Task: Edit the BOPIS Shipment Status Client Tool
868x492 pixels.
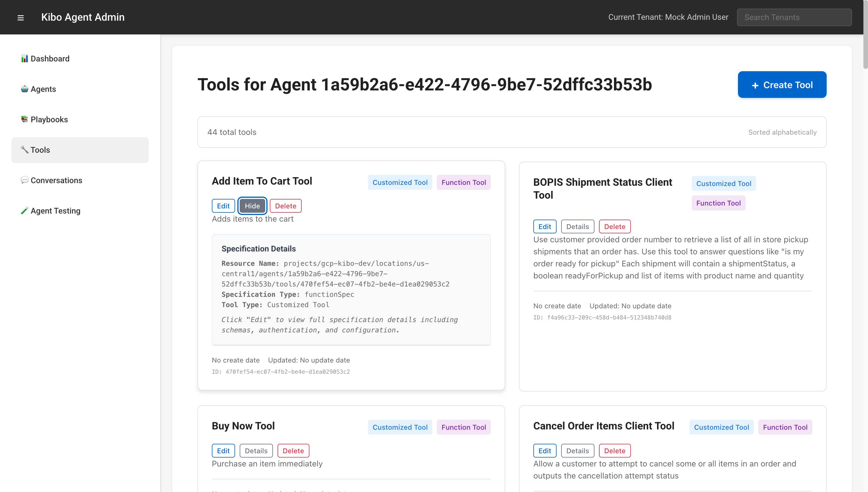Action: coord(545,226)
